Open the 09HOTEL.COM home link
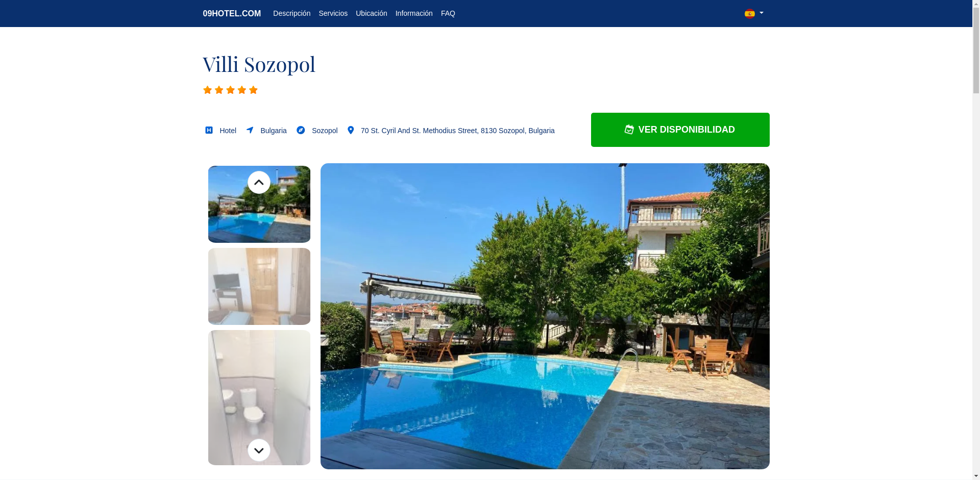This screenshot has width=980, height=480. point(232,13)
